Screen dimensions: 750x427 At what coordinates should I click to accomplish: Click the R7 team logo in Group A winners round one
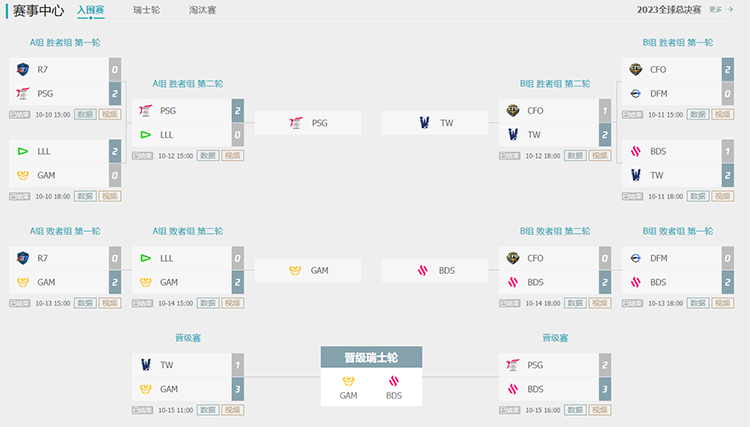(x=22, y=69)
